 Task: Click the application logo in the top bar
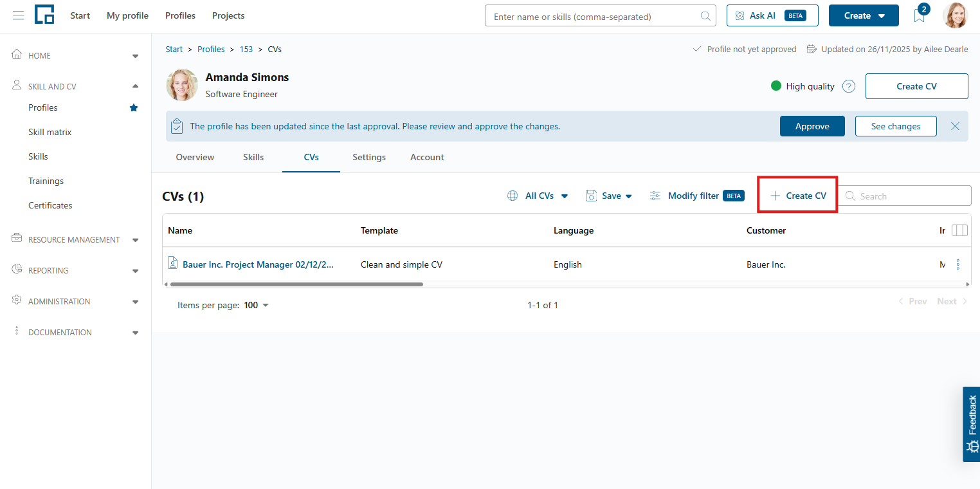click(44, 15)
